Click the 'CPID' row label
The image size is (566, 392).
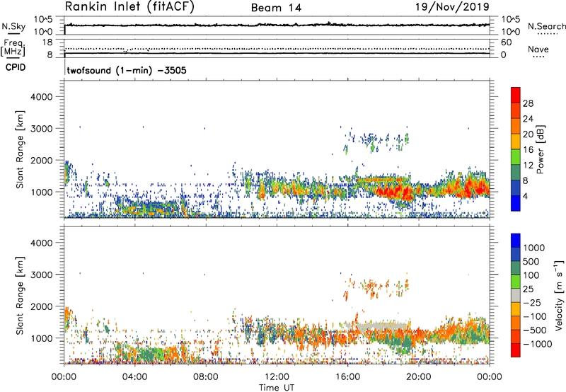[16, 67]
